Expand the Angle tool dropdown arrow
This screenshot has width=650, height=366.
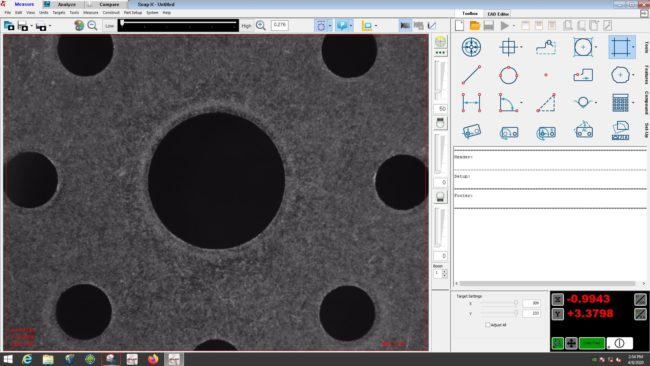pyautogui.click(x=521, y=103)
